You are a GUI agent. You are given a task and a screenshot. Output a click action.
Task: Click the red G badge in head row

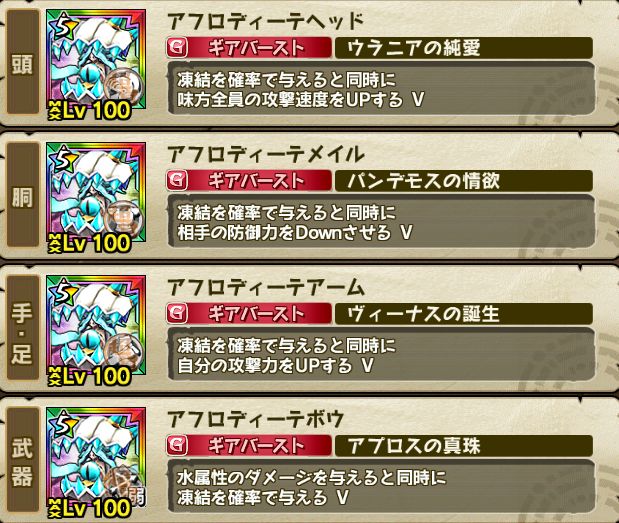[x=177, y=48]
